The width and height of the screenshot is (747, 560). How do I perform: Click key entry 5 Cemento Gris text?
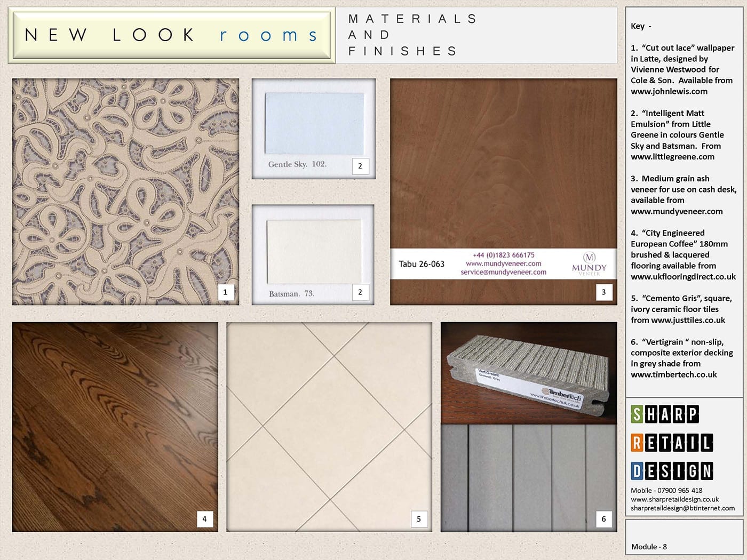tap(681, 309)
